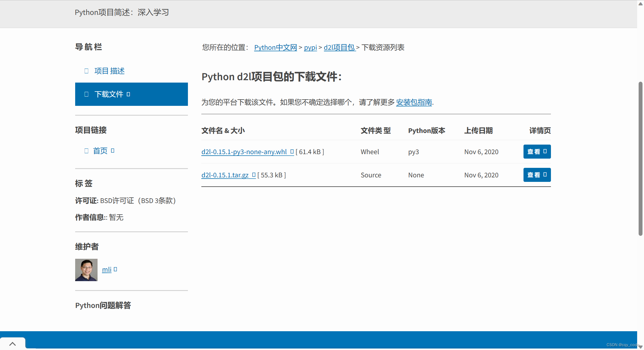Click download icon after tar.gz filename
Screen dimensions: 644x350
pos(254,175)
